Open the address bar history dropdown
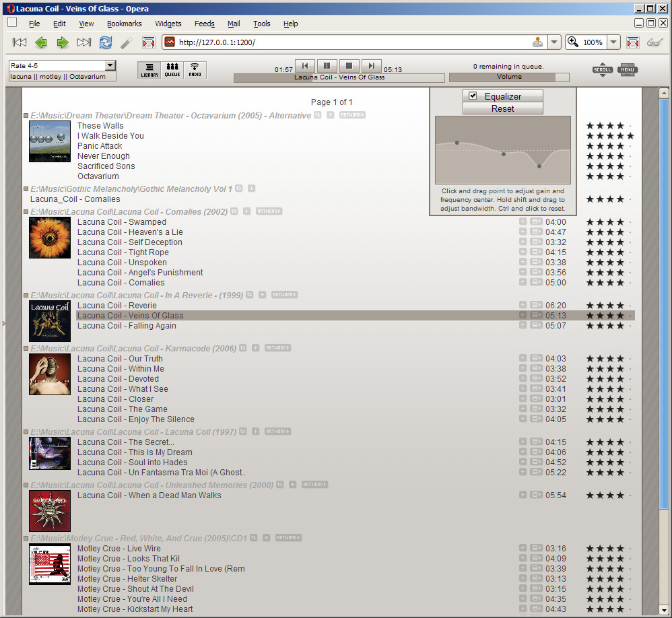This screenshot has height=618, width=672. (x=554, y=42)
